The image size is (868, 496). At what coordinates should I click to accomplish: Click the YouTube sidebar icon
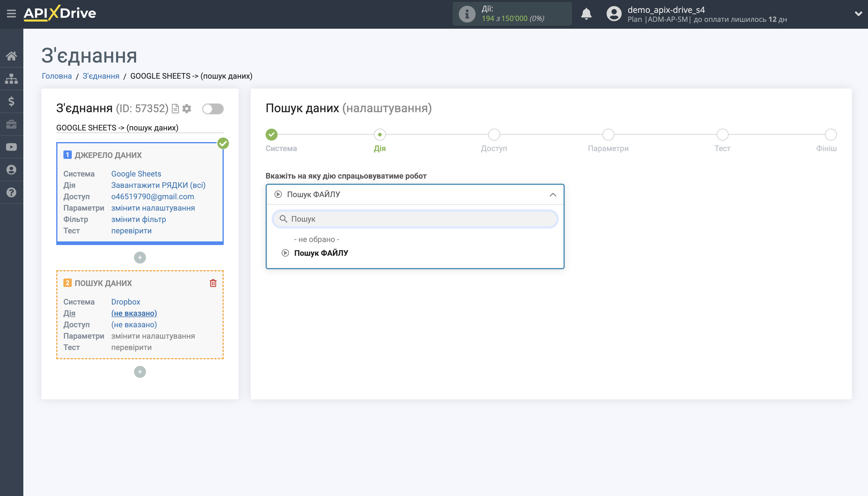pos(11,147)
